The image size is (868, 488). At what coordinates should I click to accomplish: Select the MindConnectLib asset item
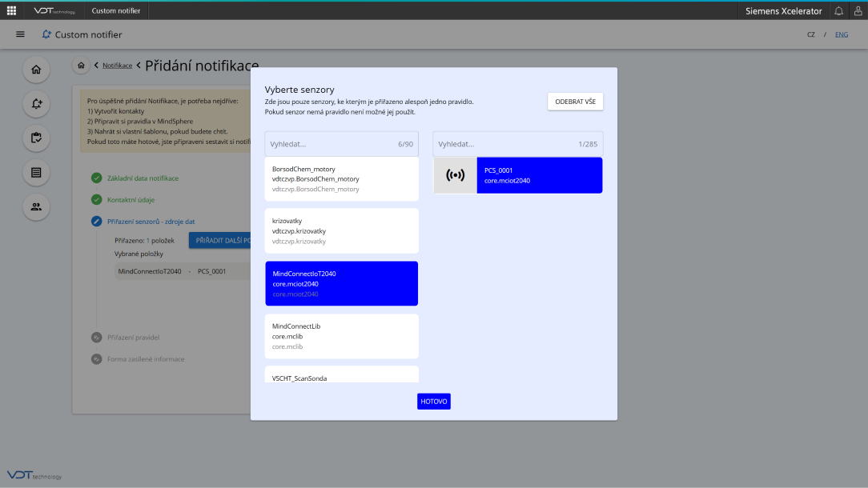point(341,336)
